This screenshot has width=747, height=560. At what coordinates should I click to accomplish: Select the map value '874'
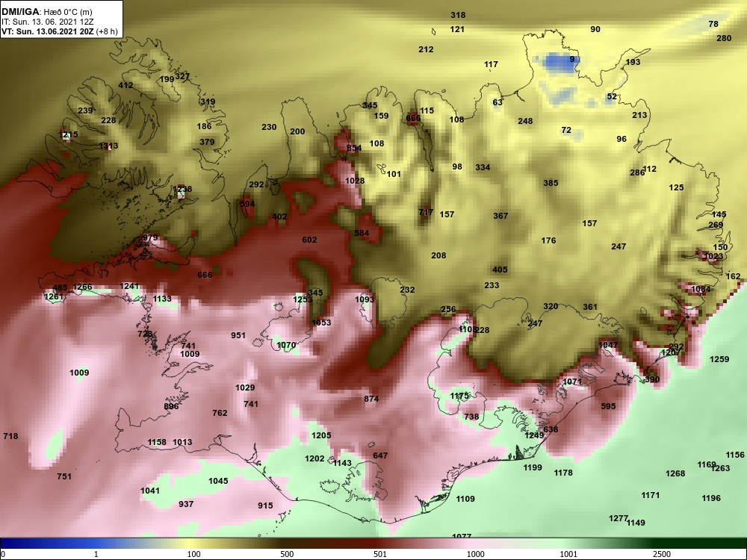(x=371, y=399)
